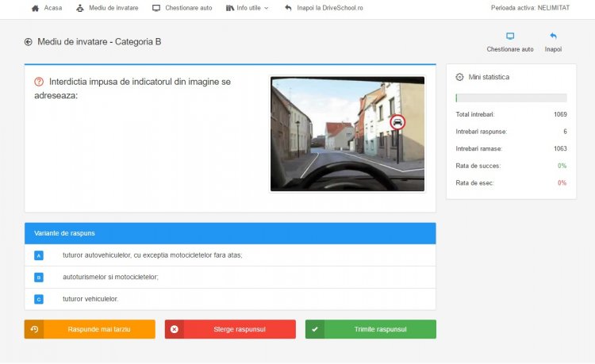This screenshot has height=364, width=595.
Task: Select answer letter C box
Action: [x=39, y=300]
